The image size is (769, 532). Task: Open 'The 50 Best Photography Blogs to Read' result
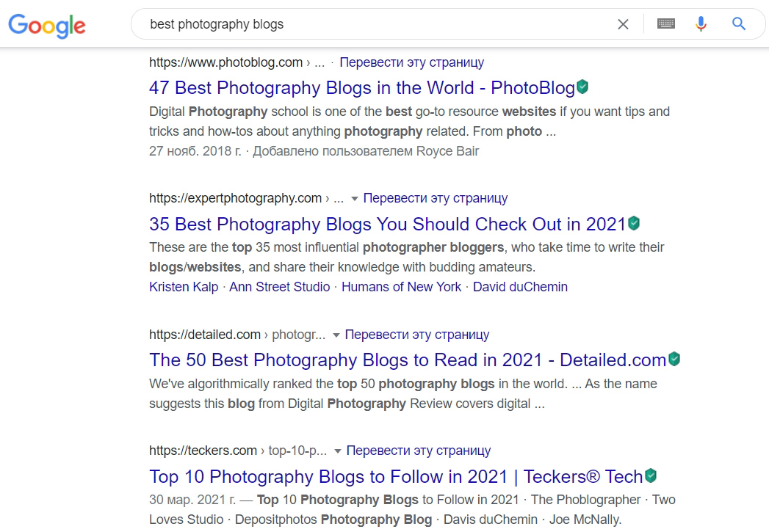[408, 360]
